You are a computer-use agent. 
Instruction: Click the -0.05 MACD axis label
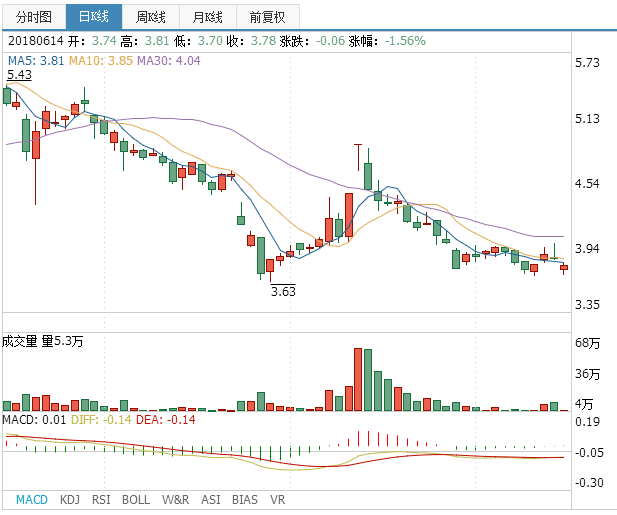589,452
